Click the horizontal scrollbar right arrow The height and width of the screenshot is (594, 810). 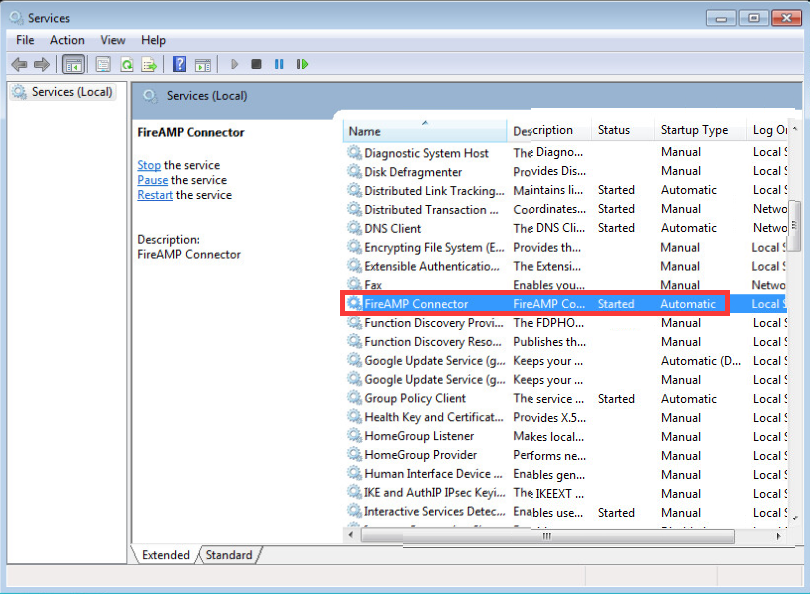tap(778, 536)
